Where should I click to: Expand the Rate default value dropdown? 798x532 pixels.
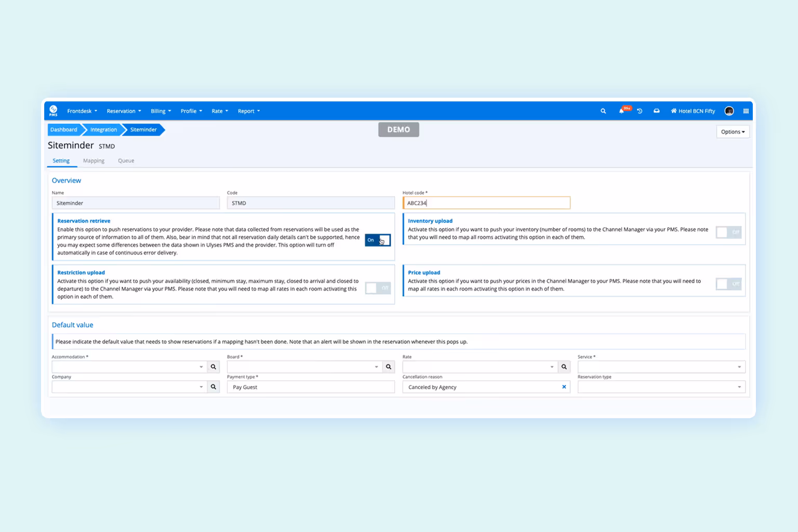552,367
